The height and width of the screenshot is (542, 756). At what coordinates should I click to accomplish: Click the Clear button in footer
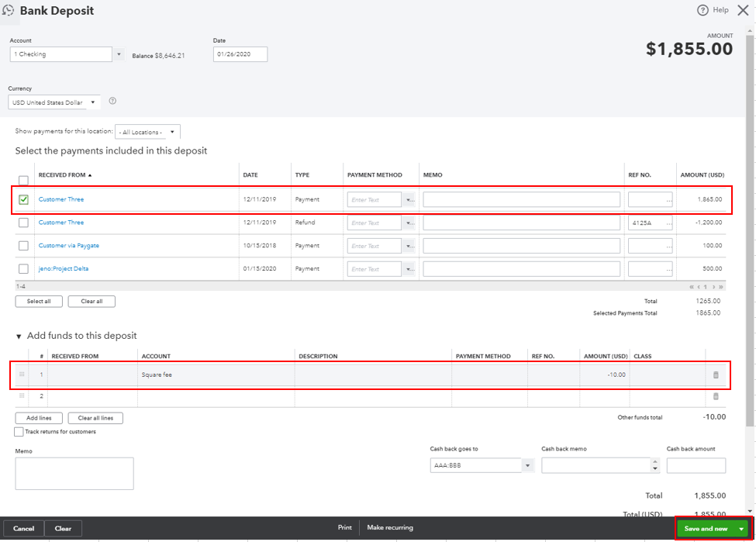pos(63,529)
